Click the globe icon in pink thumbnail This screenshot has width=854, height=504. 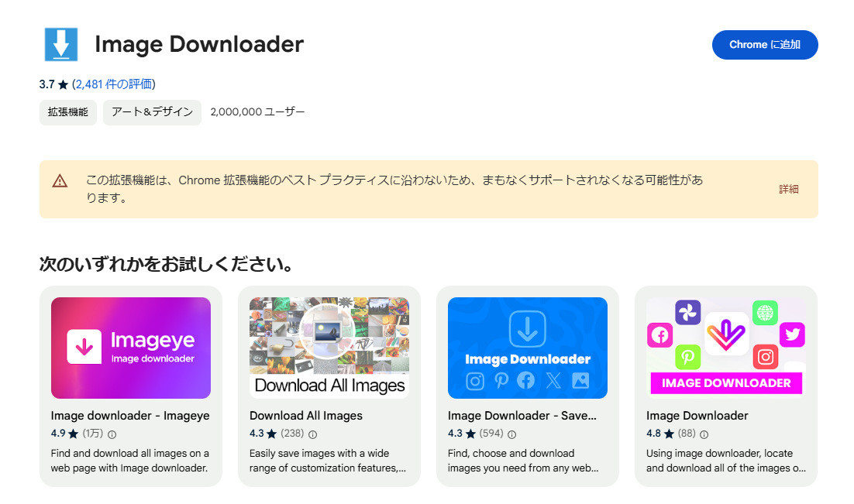[x=765, y=313]
